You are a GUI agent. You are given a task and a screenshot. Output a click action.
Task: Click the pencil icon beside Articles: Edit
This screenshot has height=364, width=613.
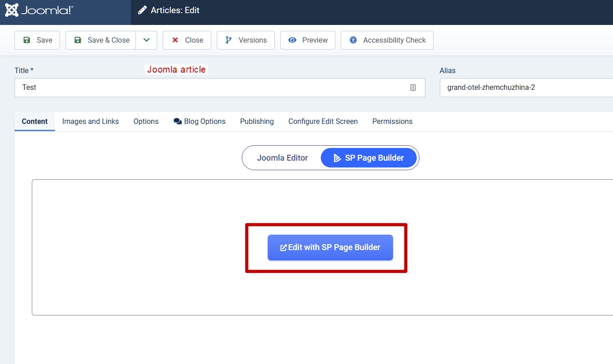click(143, 10)
